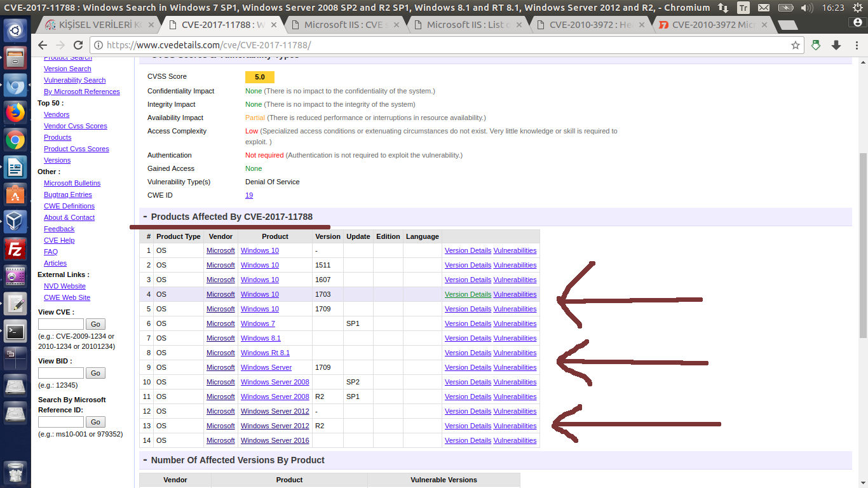Click the CVSS Score 5.0 value

point(260,77)
